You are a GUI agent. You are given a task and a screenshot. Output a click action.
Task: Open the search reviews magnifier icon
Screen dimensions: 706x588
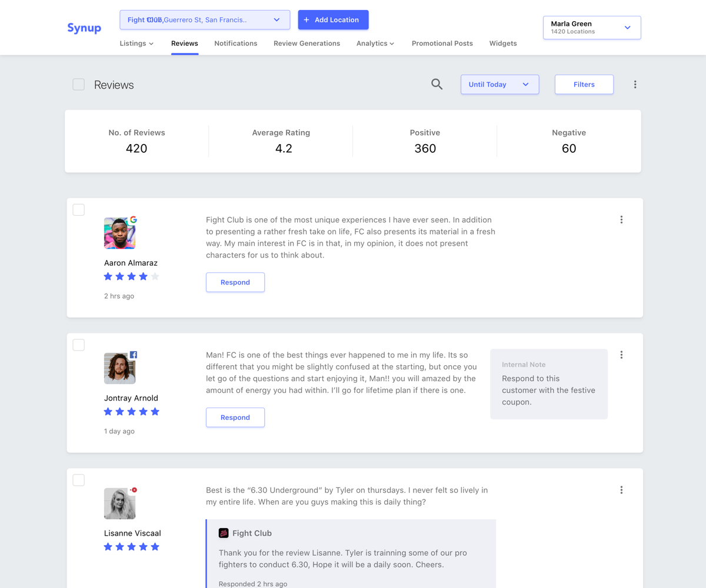437,84
